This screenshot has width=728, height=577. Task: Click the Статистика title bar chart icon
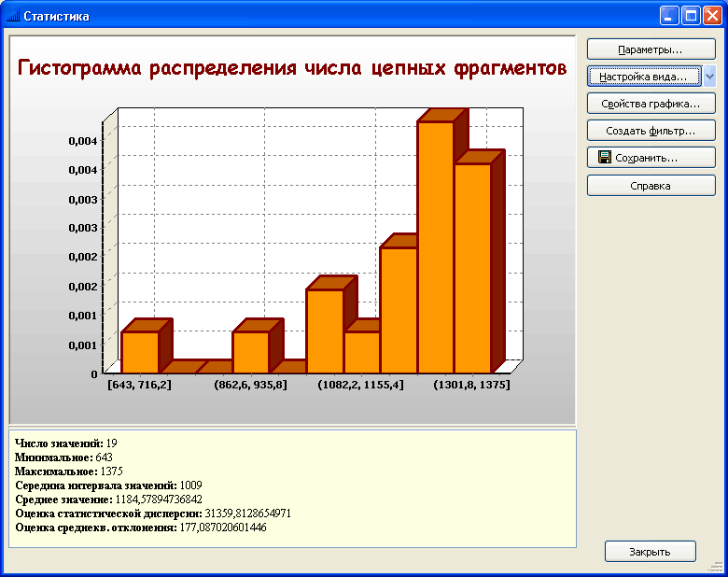(x=13, y=16)
